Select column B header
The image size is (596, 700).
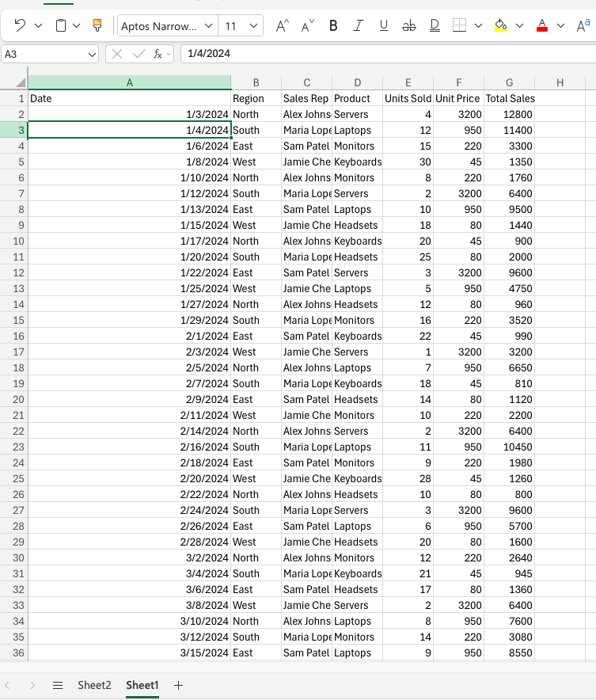tap(256, 82)
